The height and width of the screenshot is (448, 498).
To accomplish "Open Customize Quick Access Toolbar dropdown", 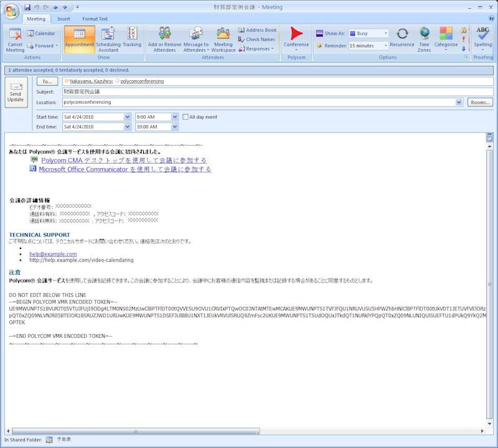I will tap(77, 7).
